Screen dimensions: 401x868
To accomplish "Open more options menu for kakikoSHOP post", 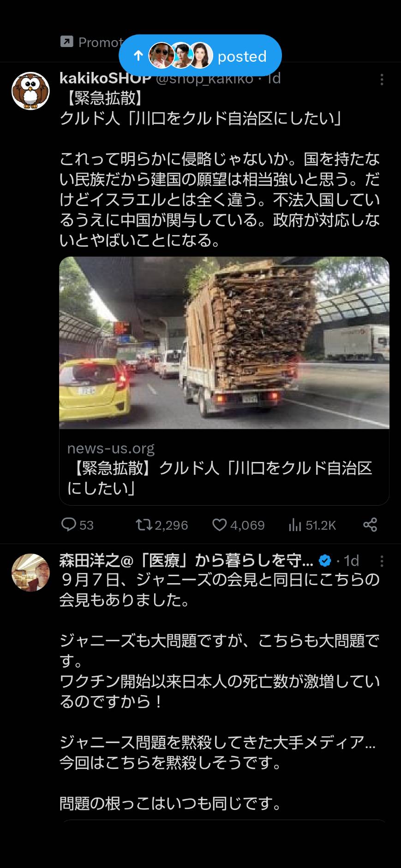I will click(x=382, y=80).
